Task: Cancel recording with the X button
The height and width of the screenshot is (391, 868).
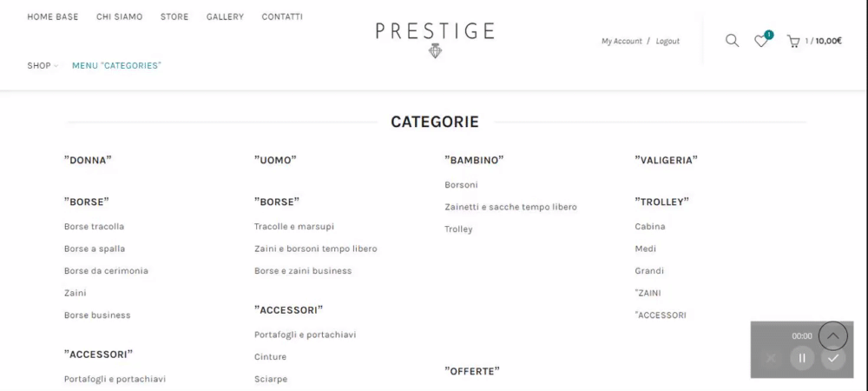Action: coord(771,358)
